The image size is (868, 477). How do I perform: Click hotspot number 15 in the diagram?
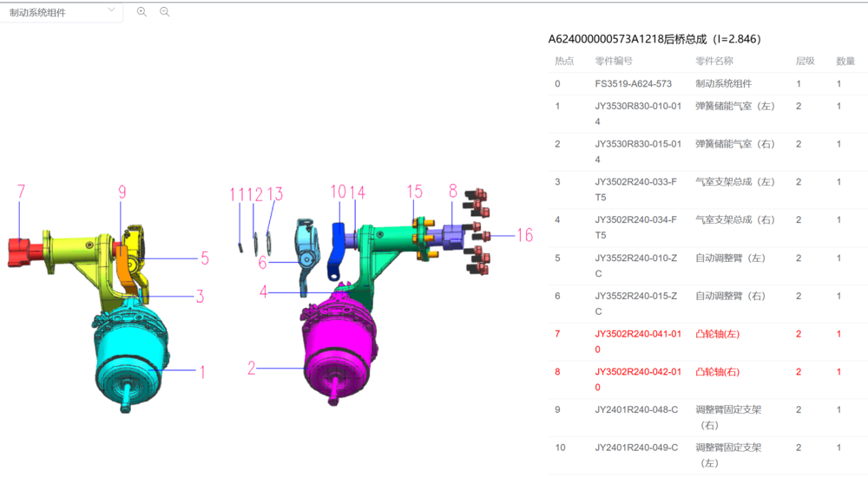pyautogui.click(x=415, y=192)
